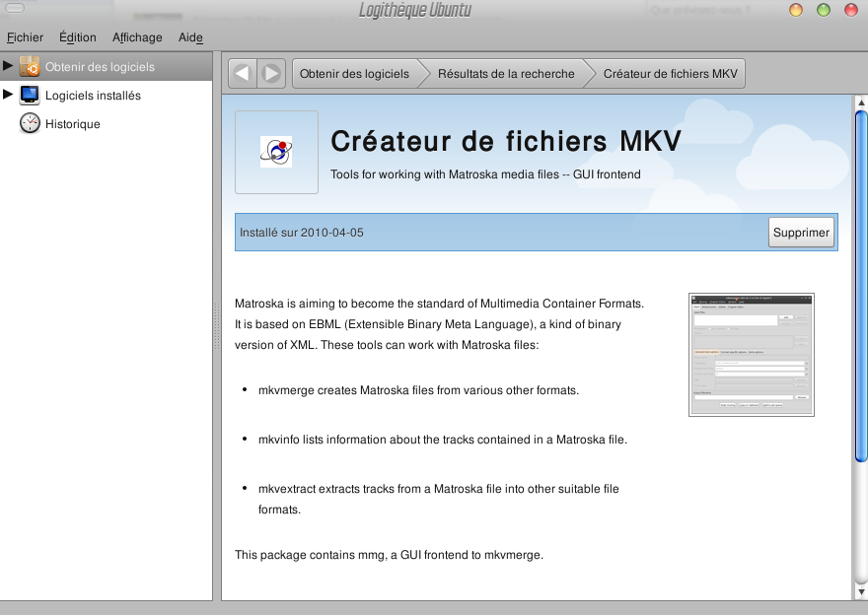Open the Fichier menu
The width and height of the screenshot is (868, 615).
point(25,37)
